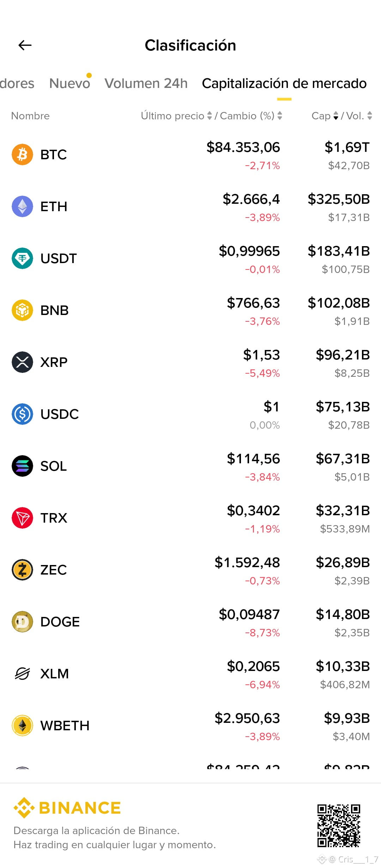Screen dimensions: 381x868
Task: Tap the Tether USDT icon
Action: coord(22,258)
